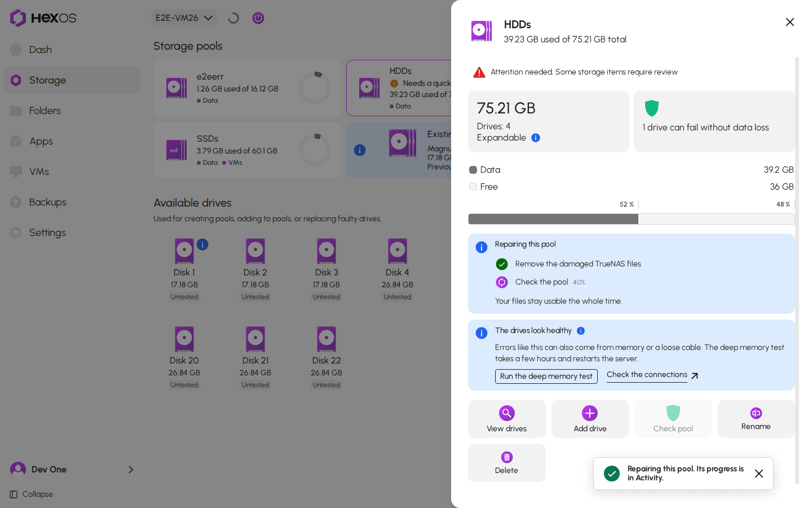Run the deep memory test
The height and width of the screenshot is (508, 812).
click(x=546, y=376)
